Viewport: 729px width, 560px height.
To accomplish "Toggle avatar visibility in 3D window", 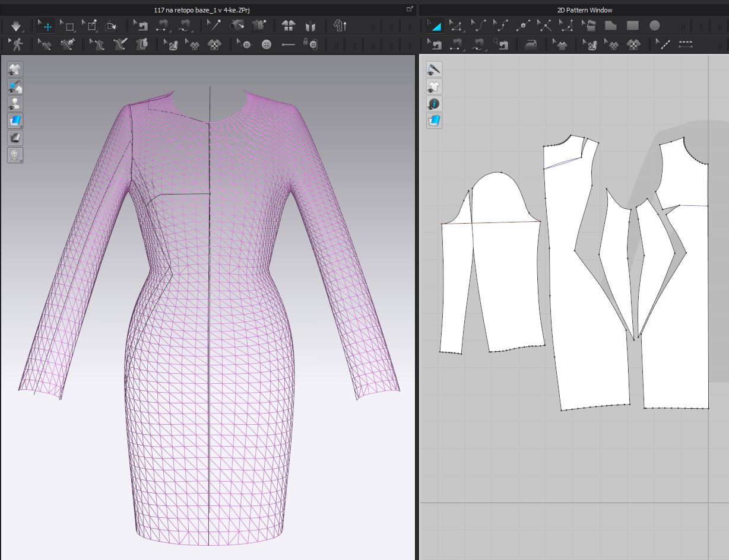I will pyautogui.click(x=15, y=104).
